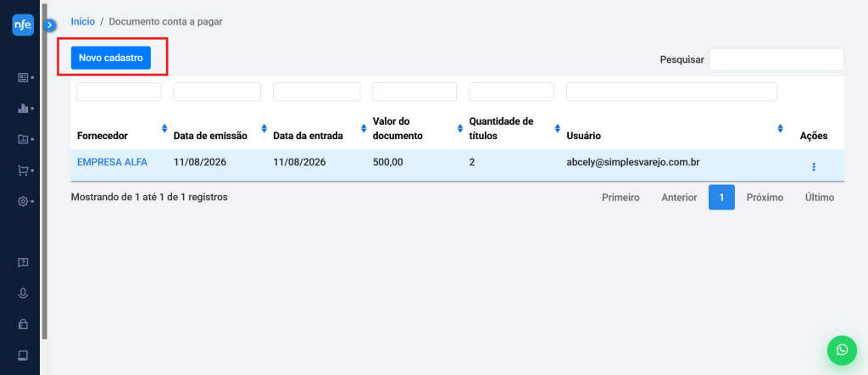Click the Novo cadastro button

coord(111,58)
